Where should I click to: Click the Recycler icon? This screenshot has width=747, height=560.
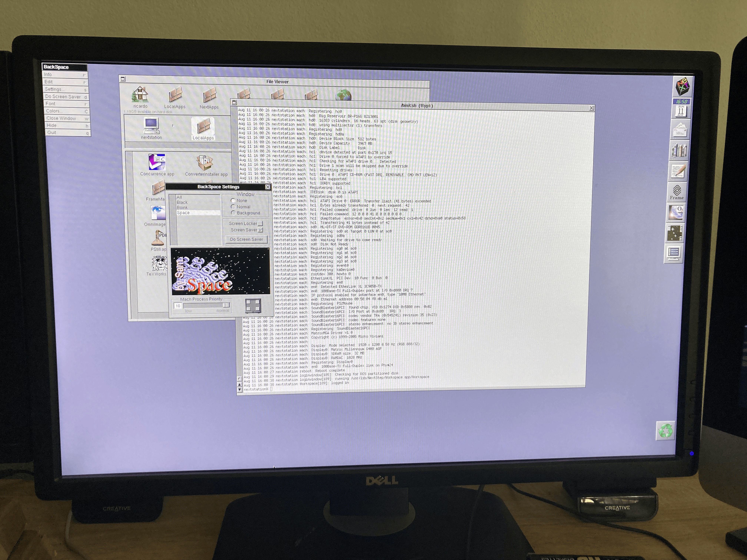click(x=666, y=431)
